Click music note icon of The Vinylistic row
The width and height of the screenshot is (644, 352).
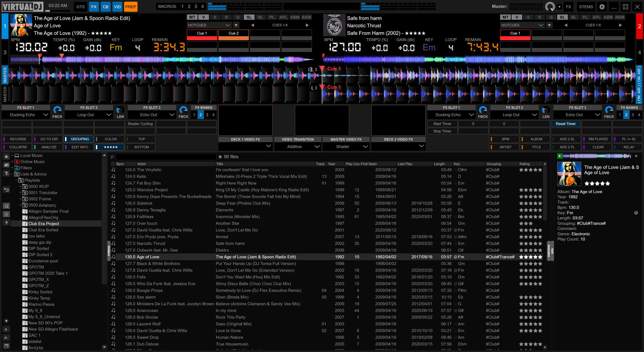[x=113, y=170]
